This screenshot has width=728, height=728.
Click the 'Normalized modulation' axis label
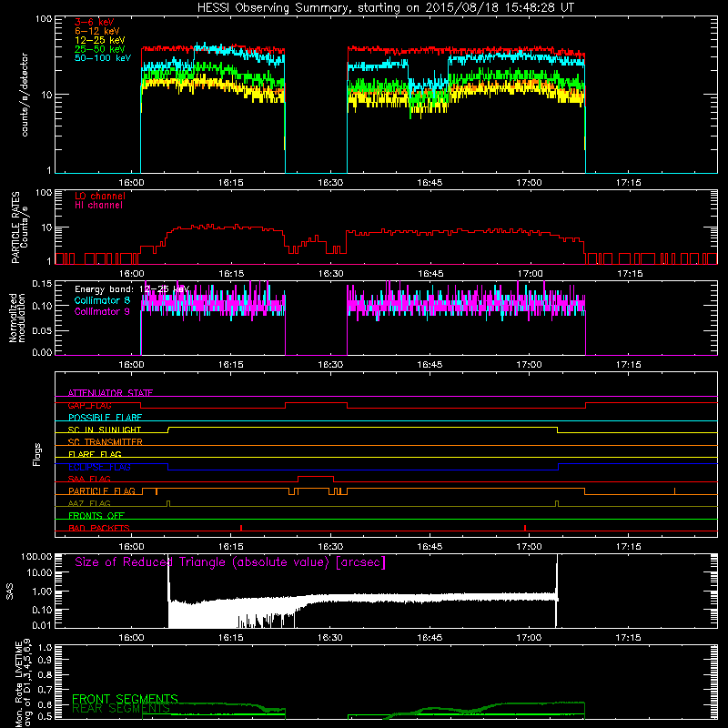pyautogui.click(x=17, y=318)
